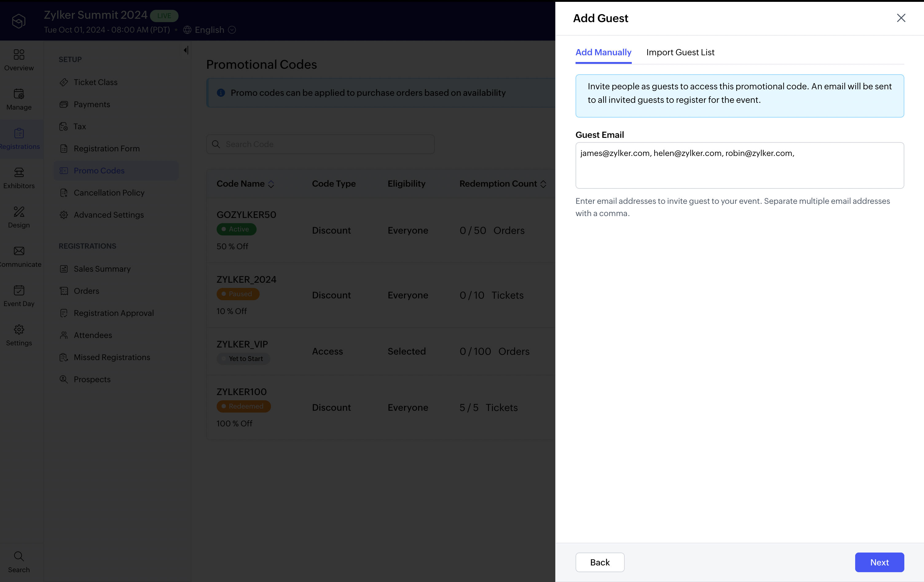Click the Next button
The height and width of the screenshot is (582, 924).
pos(879,562)
